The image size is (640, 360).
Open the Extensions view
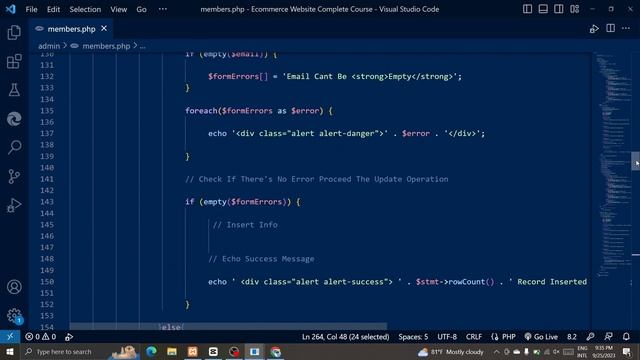coord(14,61)
